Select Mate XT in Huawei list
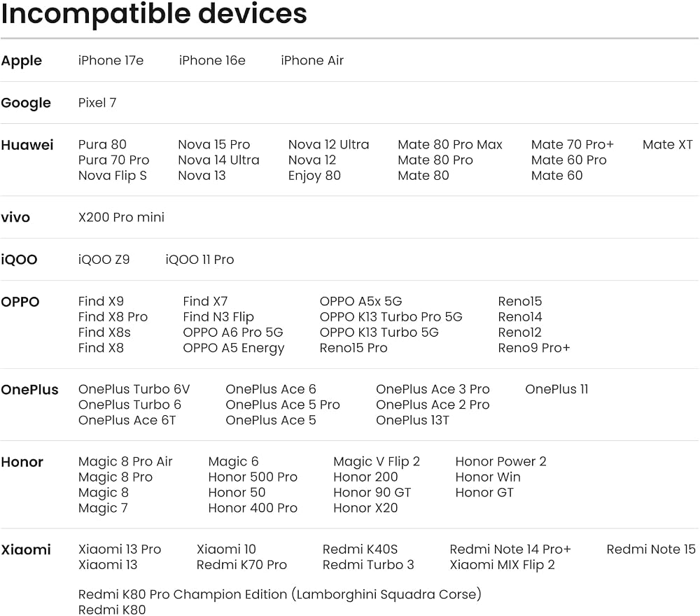The image size is (700, 616). 667,145
